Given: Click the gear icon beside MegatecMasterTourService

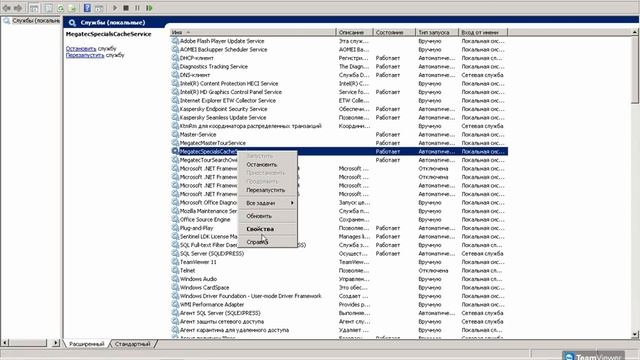Looking at the screenshot, I should tap(175, 143).
